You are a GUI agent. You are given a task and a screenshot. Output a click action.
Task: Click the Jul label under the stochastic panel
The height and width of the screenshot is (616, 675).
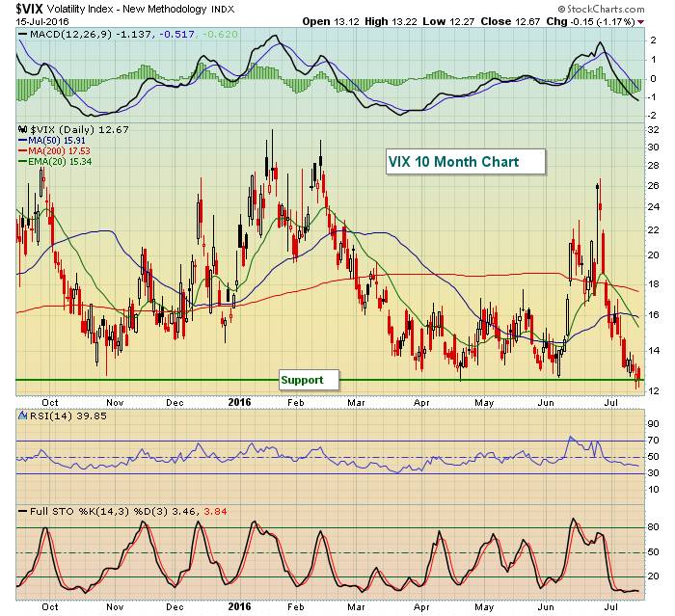click(610, 607)
